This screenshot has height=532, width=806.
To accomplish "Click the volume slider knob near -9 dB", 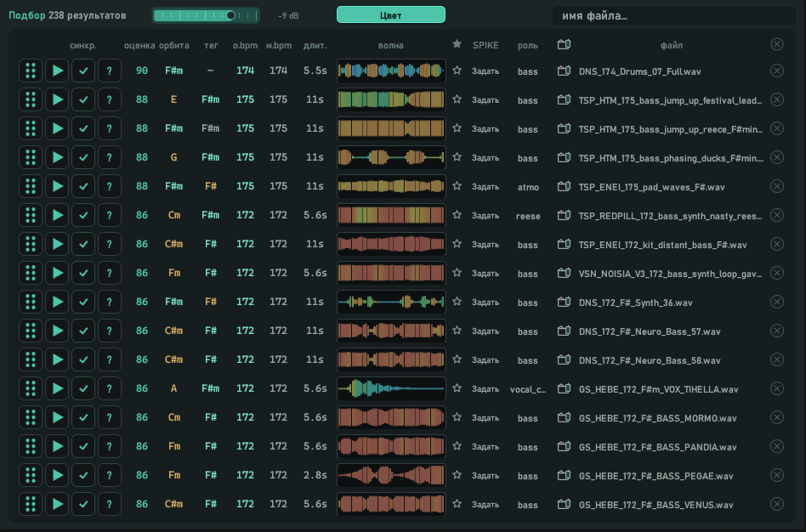I will point(230,15).
